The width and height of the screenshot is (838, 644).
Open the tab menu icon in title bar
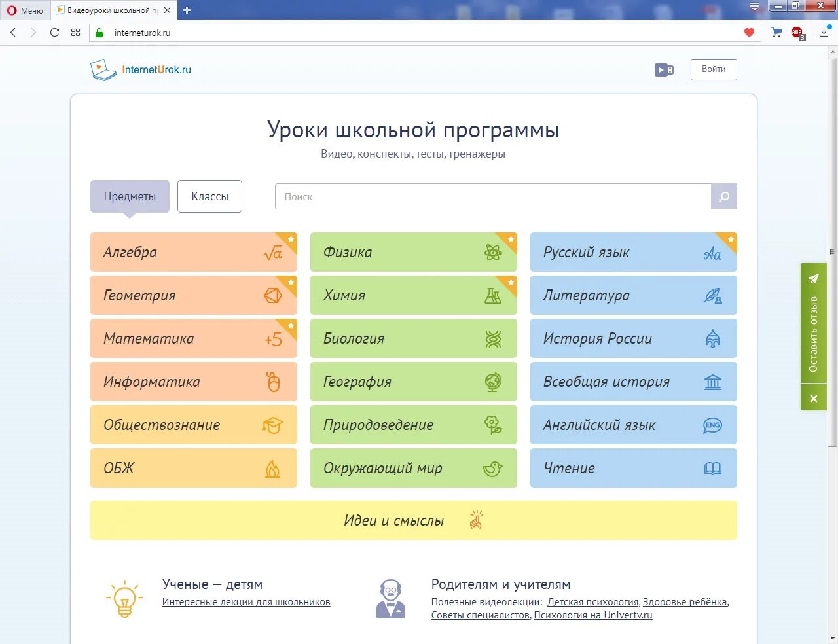click(x=755, y=7)
